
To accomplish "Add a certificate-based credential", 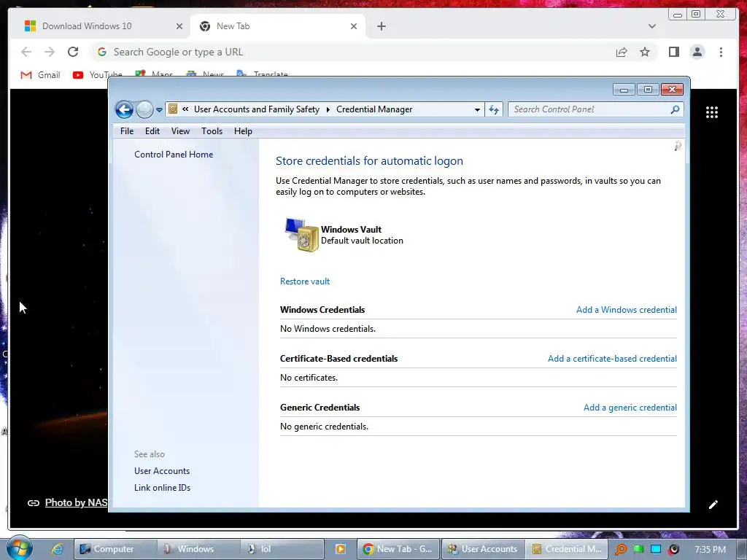I will (x=612, y=359).
